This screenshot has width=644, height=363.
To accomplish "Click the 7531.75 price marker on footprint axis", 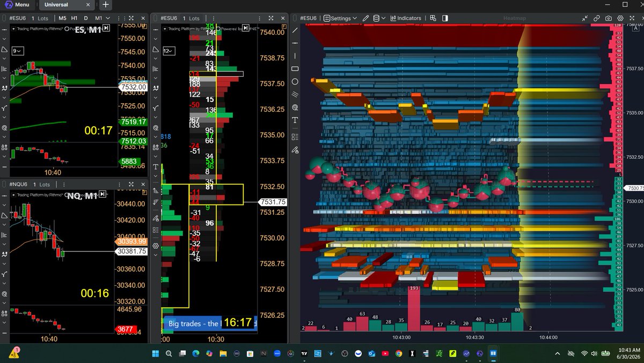I will click(x=273, y=202).
